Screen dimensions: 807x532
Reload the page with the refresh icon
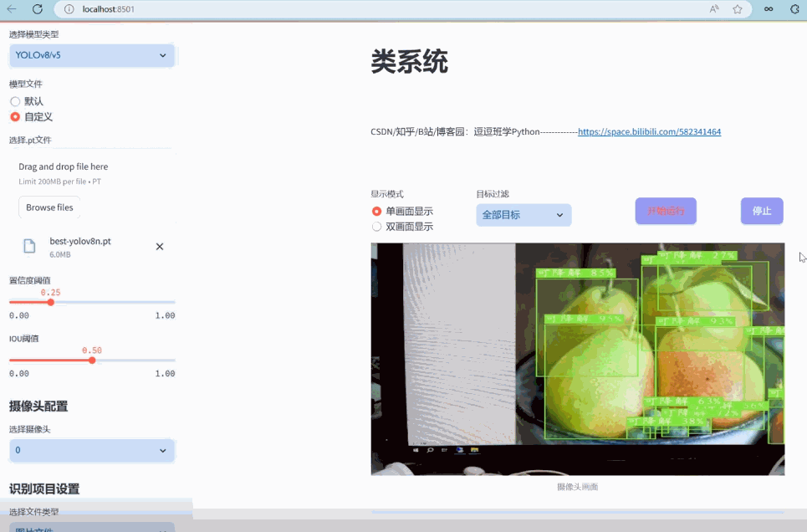(37, 8)
